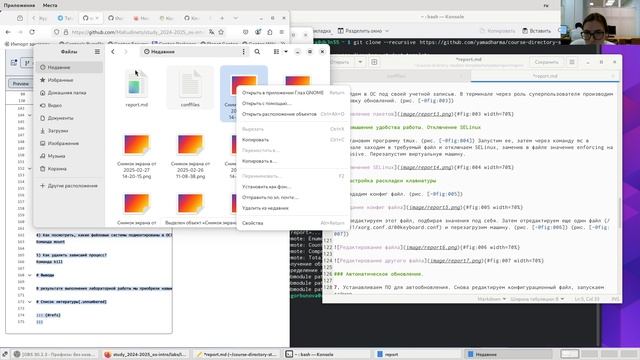Choose Открыть расположение объектов

[x=293, y=114]
